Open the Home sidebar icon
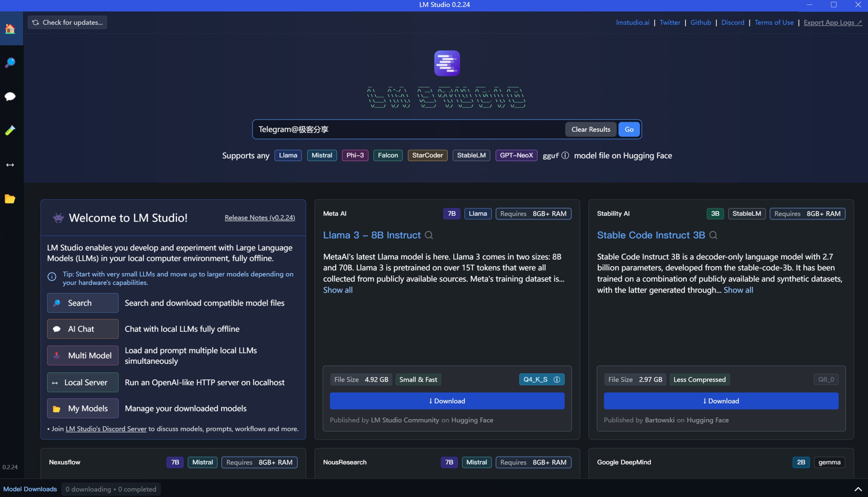The width and height of the screenshot is (868, 497). click(x=10, y=29)
